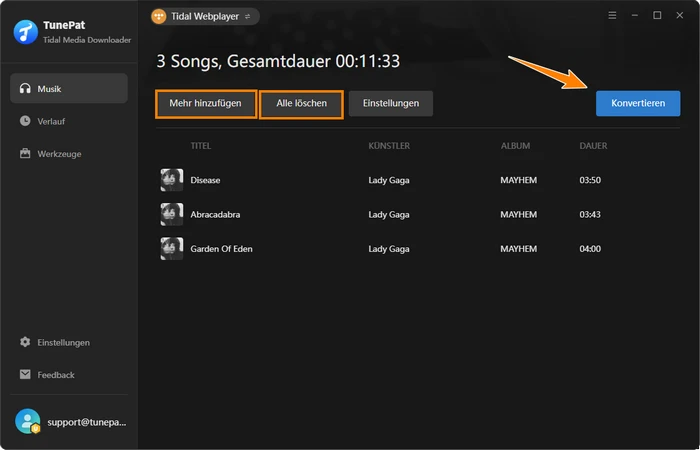700x450 pixels.
Task: Select the Garden Of Eden thumbnail
Action: tap(172, 249)
